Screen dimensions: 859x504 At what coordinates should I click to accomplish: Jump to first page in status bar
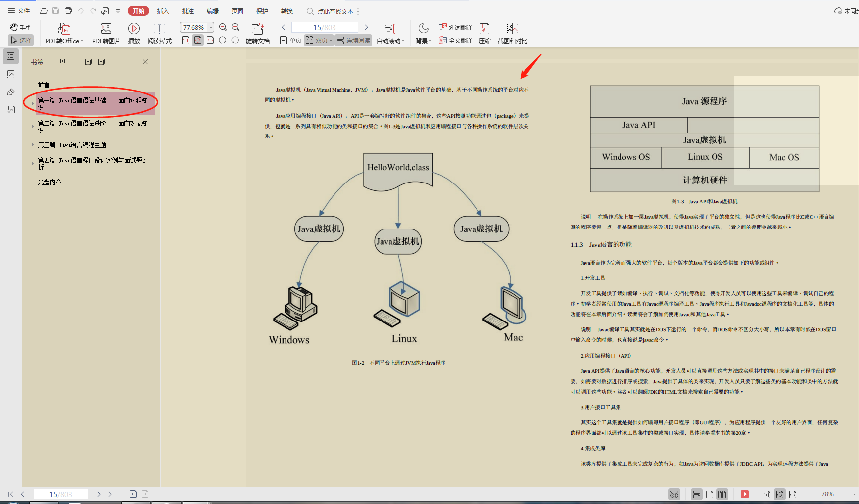click(10, 494)
